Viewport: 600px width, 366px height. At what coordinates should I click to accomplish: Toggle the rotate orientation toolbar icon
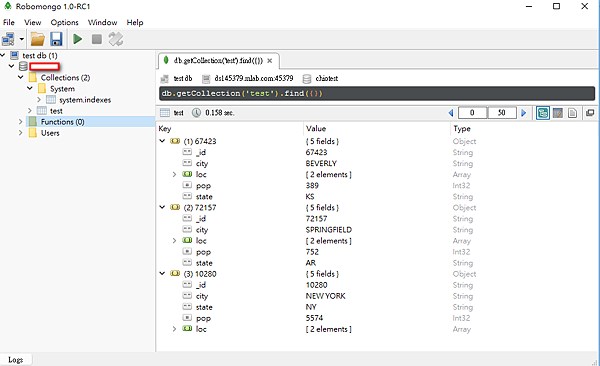click(116, 39)
